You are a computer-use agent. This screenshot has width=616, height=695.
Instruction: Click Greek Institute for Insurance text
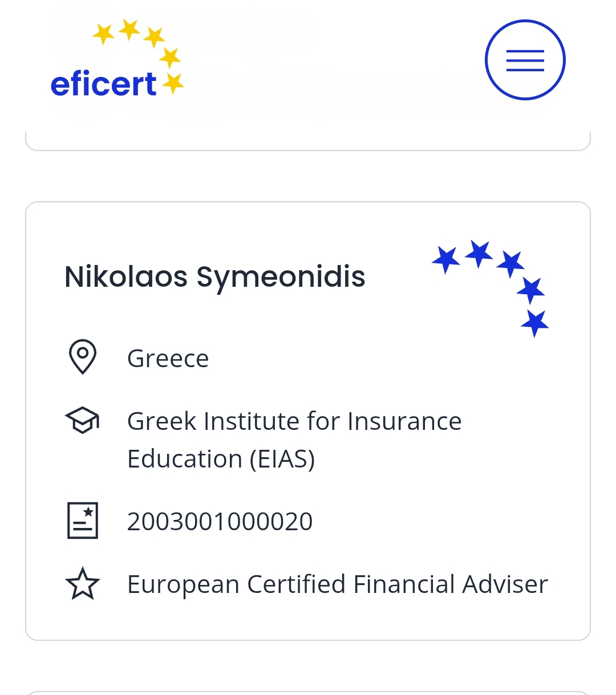pyautogui.click(x=294, y=421)
